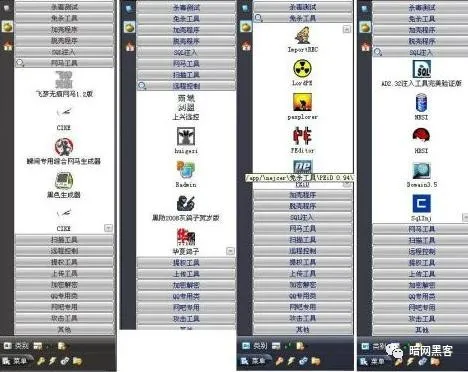Click the apple sidebar icon in SQL注入 panel
The width and height of the screenshot is (468, 372).
(x=365, y=27)
